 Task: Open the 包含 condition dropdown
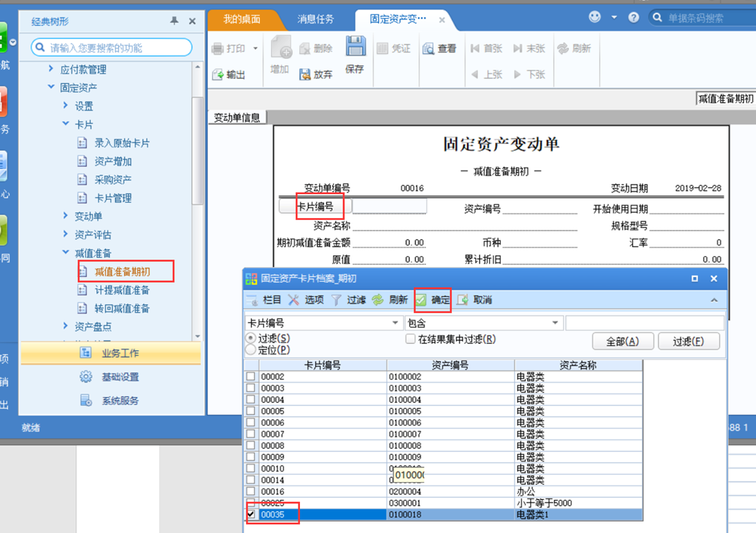pyautogui.click(x=555, y=322)
